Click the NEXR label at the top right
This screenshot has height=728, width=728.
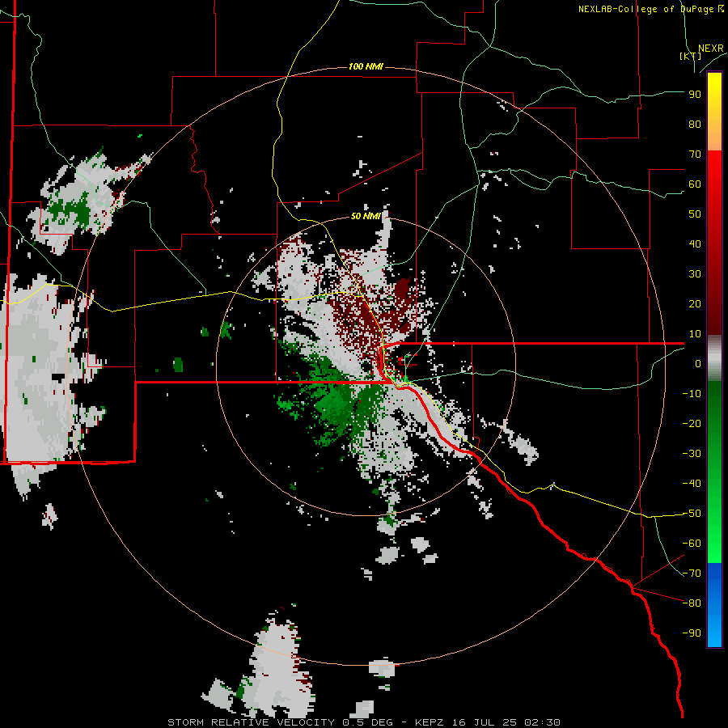(710, 49)
